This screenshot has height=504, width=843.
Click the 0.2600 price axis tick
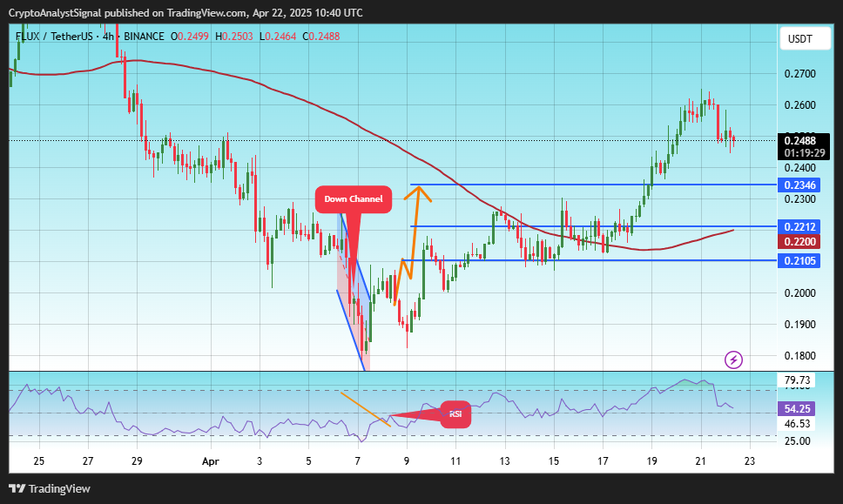(800, 104)
